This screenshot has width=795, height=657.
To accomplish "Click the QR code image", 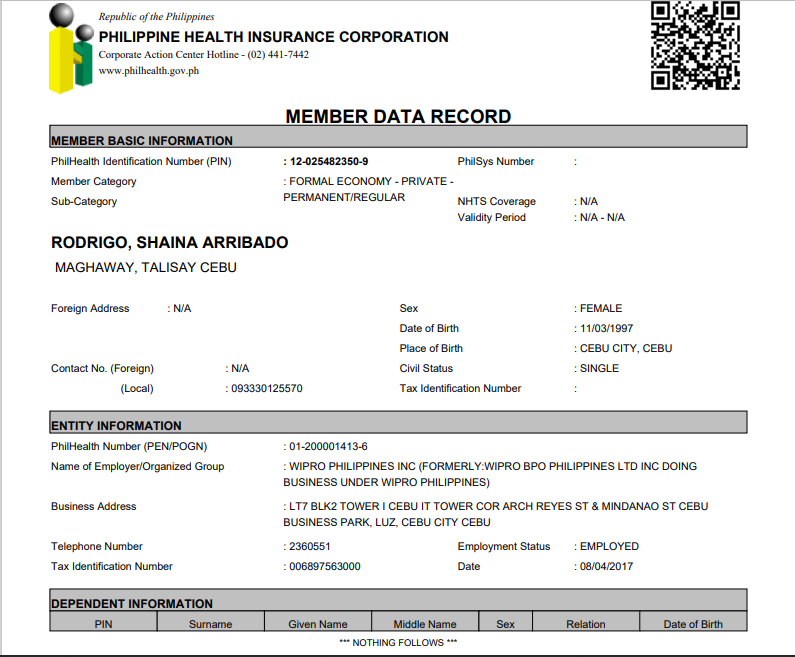I will 695,46.
